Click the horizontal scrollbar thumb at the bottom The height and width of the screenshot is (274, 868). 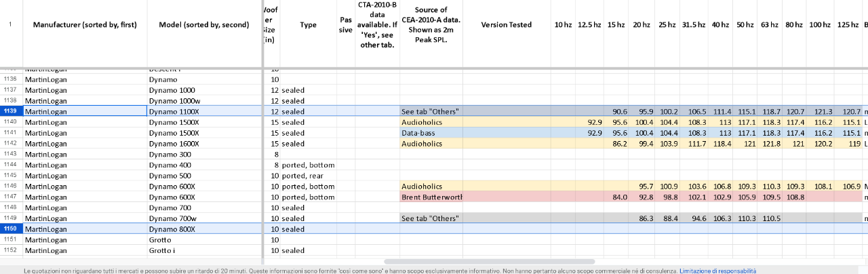[x=489, y=261]
